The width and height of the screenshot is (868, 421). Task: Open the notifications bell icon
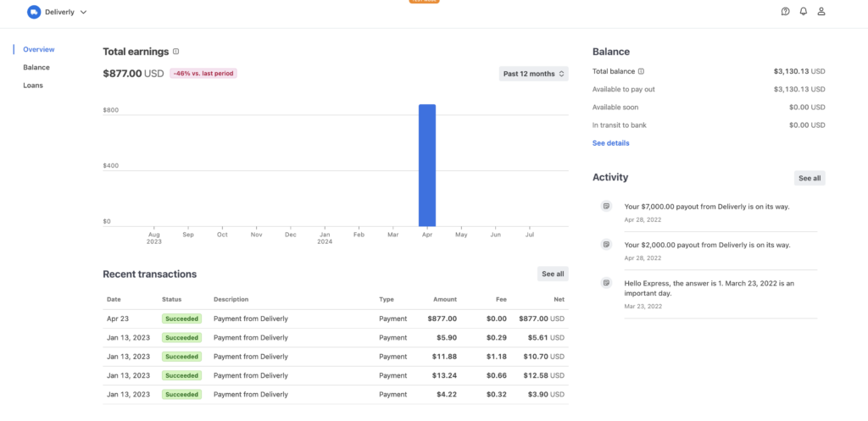point(803,12)
